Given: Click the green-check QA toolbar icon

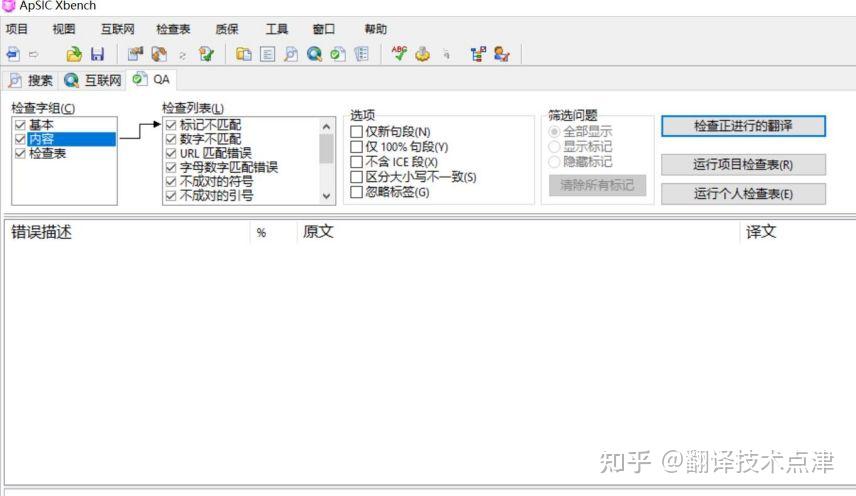Looking at the screenshot, I should 338,54.
